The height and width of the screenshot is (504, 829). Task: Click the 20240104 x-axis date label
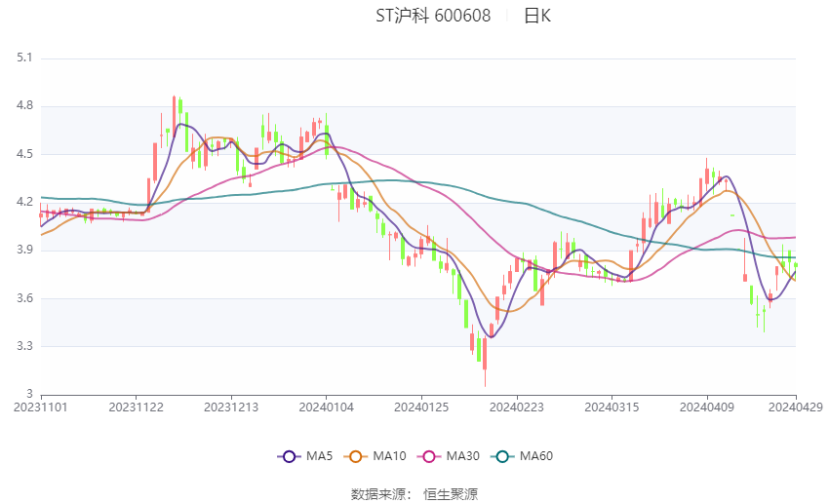pyautogui.click(x=326, y=407)
